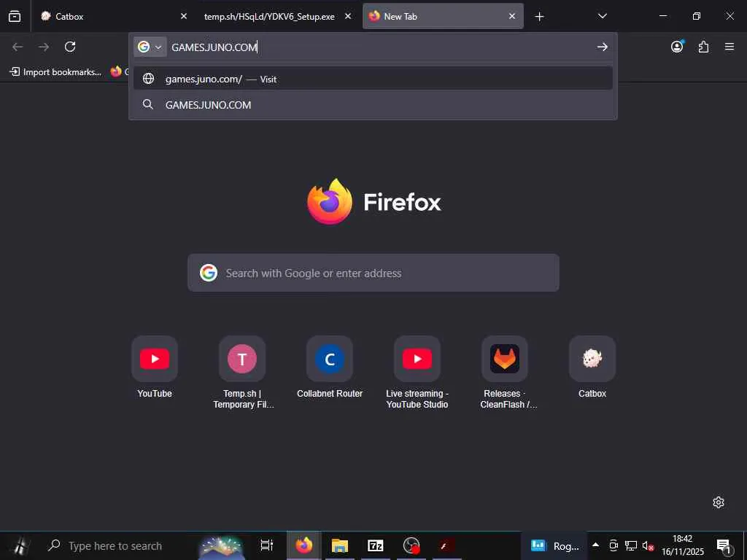Viewport: 747px width, 560px height.
Task: Click the Go arrow in the address bar
Action: (x=602, y=47)
